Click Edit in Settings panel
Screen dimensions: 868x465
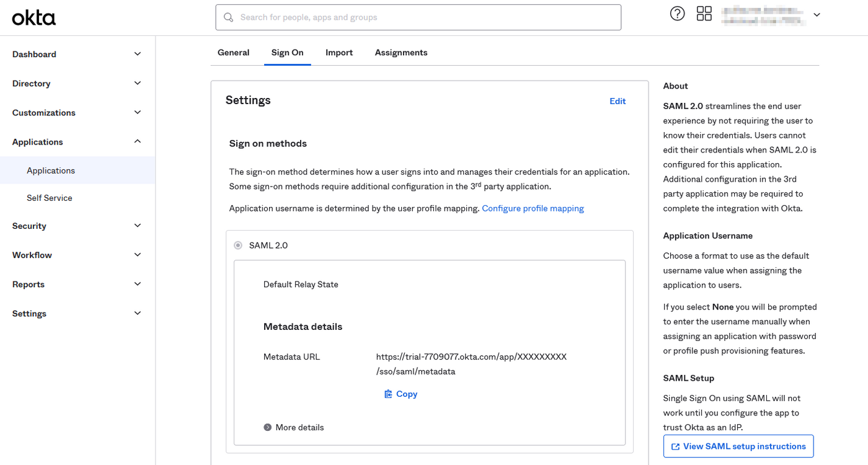pyautogui.click(x=618, y=101)
